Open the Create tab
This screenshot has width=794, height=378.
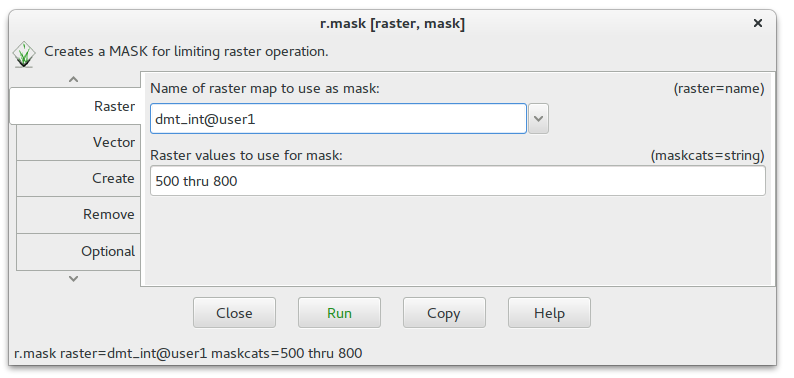(78, 178)
